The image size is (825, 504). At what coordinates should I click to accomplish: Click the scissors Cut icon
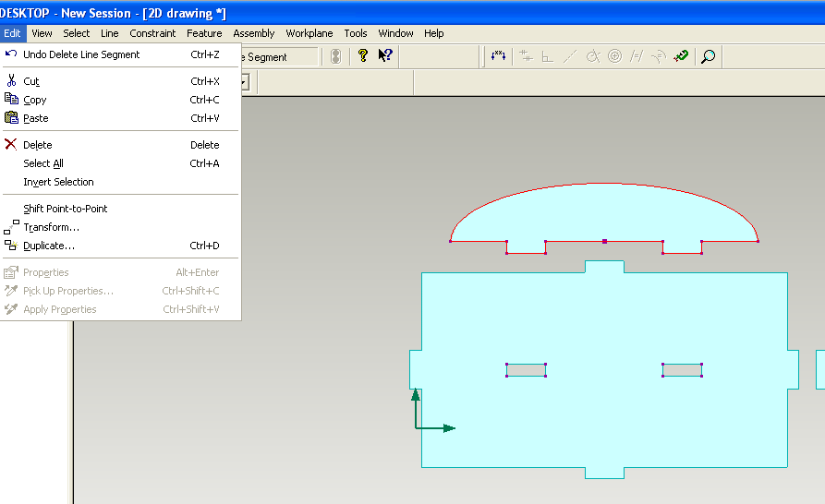(11, 80)
